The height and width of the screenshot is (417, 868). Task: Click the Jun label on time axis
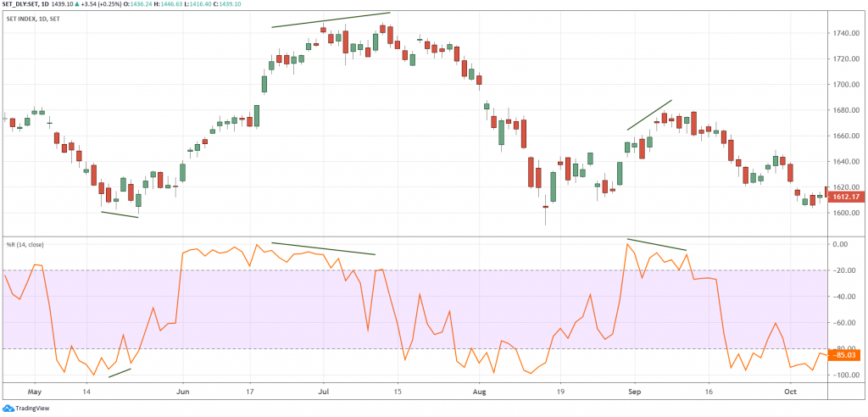(x=182, y=391)
